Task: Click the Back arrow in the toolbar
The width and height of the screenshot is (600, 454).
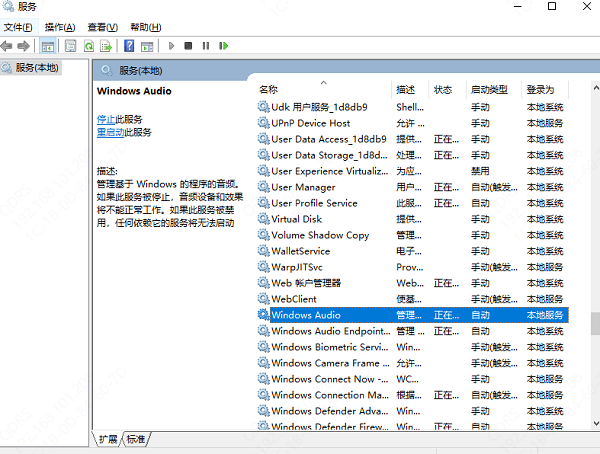Action: pyautogui.click(x=8, y=46)
